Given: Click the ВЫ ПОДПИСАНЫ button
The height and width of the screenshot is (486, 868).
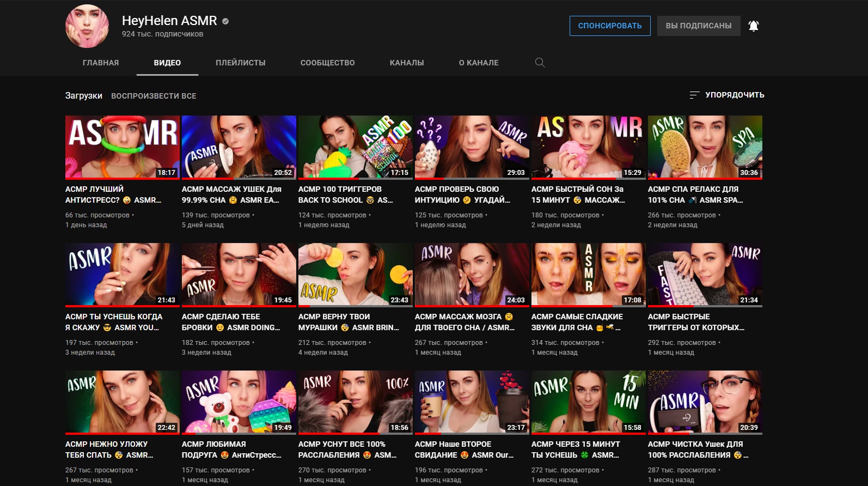Looking at the screenshot, I should (x=699, y=26).
